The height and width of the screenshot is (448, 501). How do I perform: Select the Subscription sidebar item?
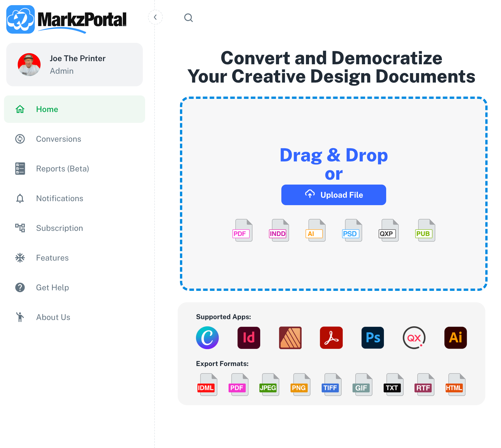74,228
